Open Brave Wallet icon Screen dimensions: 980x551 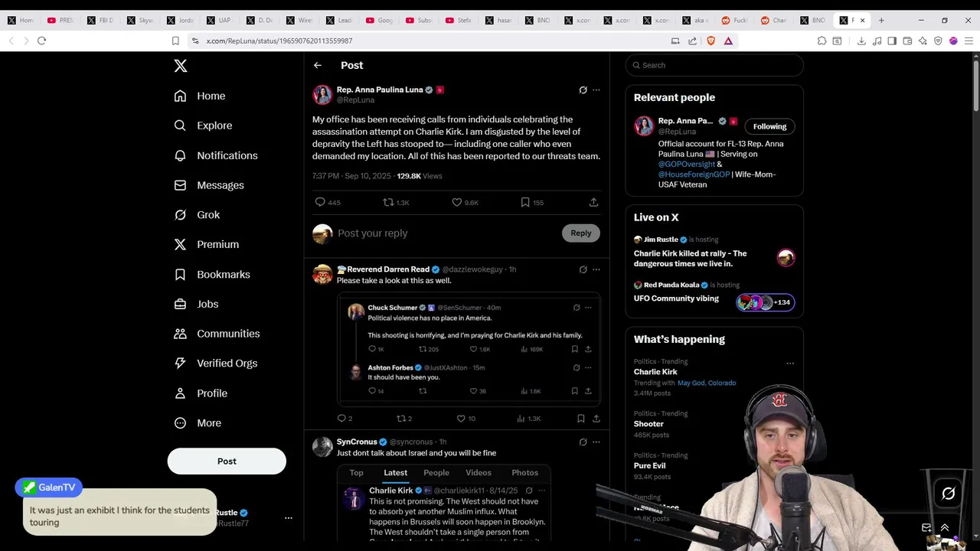pyautogui.click(x=907, y=41)
